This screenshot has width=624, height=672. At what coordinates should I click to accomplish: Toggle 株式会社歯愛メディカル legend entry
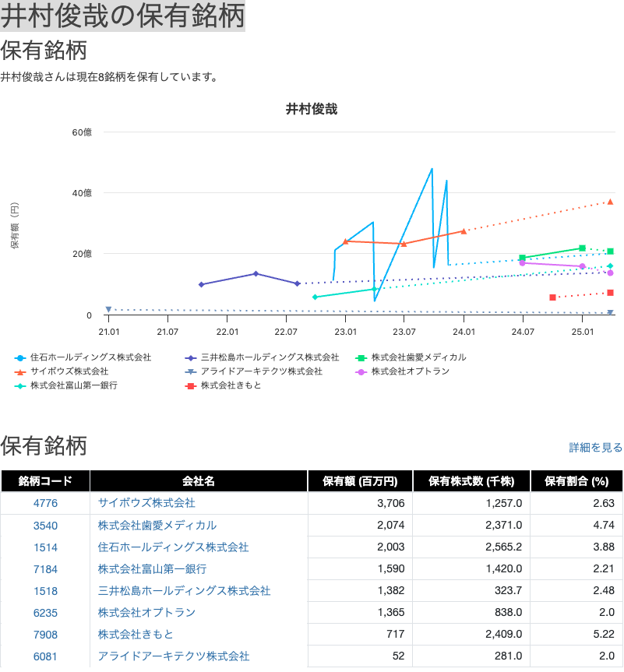411,357
